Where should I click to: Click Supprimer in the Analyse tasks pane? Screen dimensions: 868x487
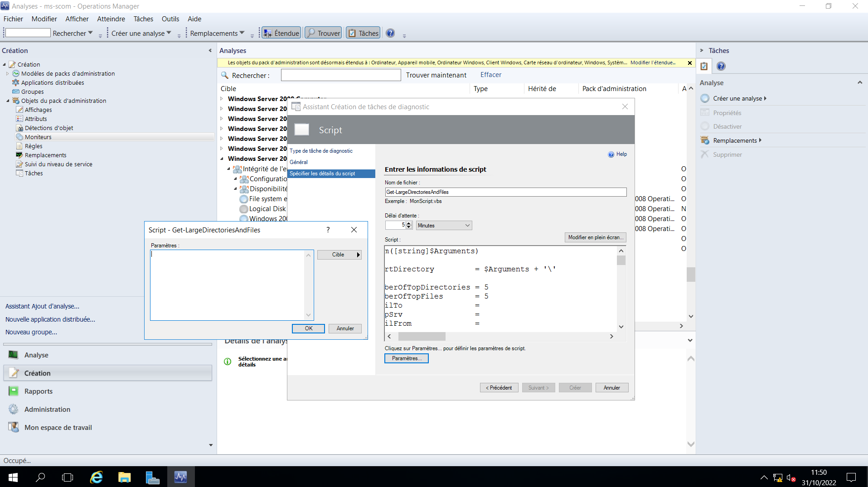tap(727, 154)
